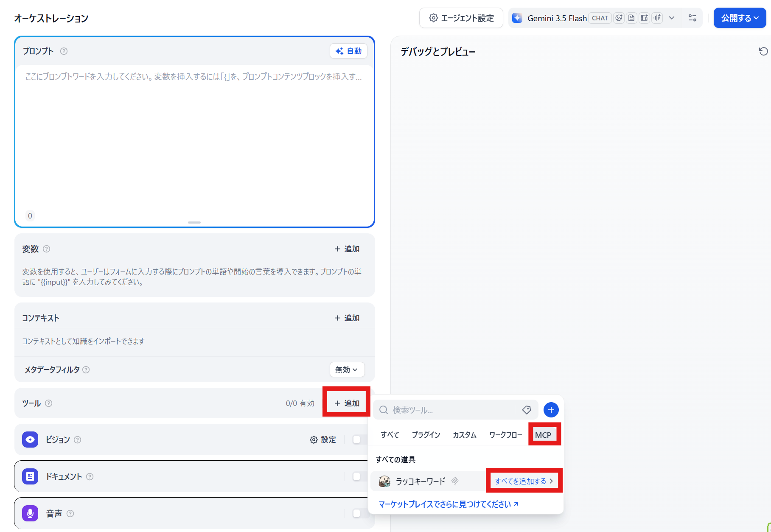Select the プラグイン tab
This screenshot has height=532, width=771.
(426, 435)
